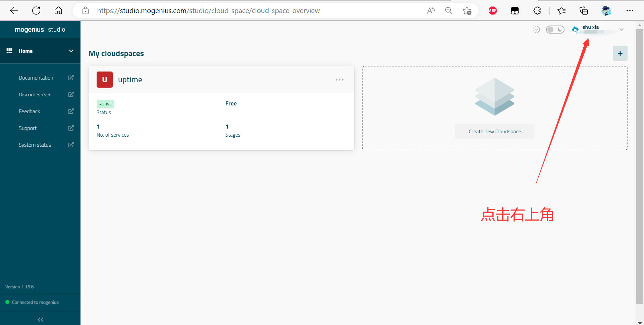Open browser settings ellipsis menu
This screenshot has height=325, width=644.
click(x=630, y=11)
